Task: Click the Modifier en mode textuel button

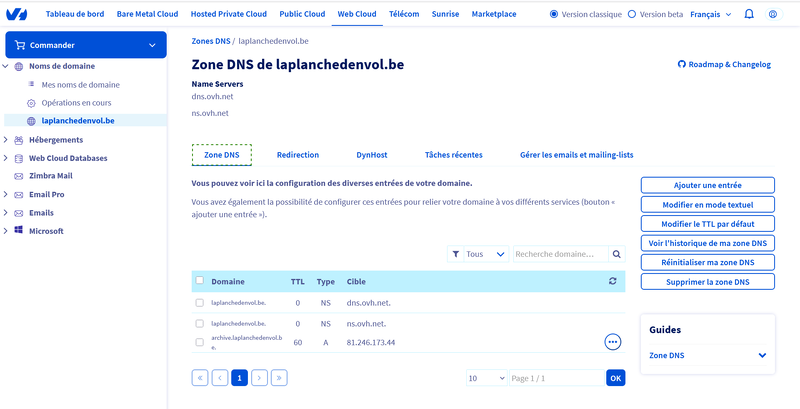Action: tap(708, 204)
